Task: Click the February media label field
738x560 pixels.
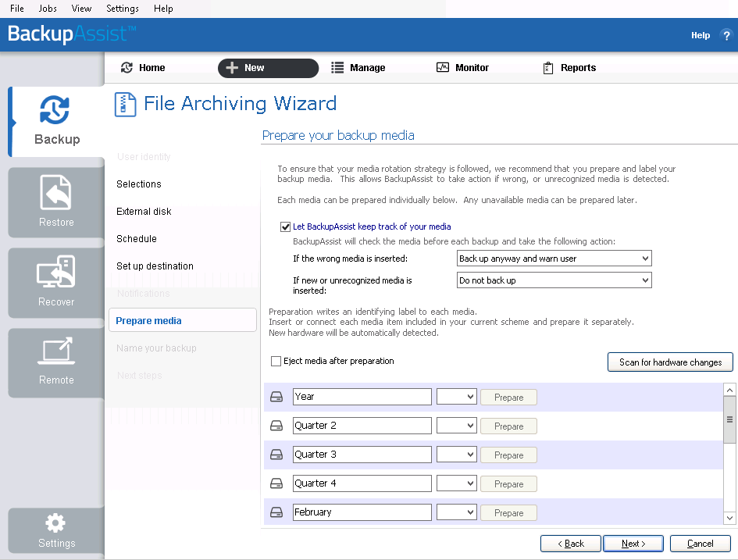Action: coord(362,512)
